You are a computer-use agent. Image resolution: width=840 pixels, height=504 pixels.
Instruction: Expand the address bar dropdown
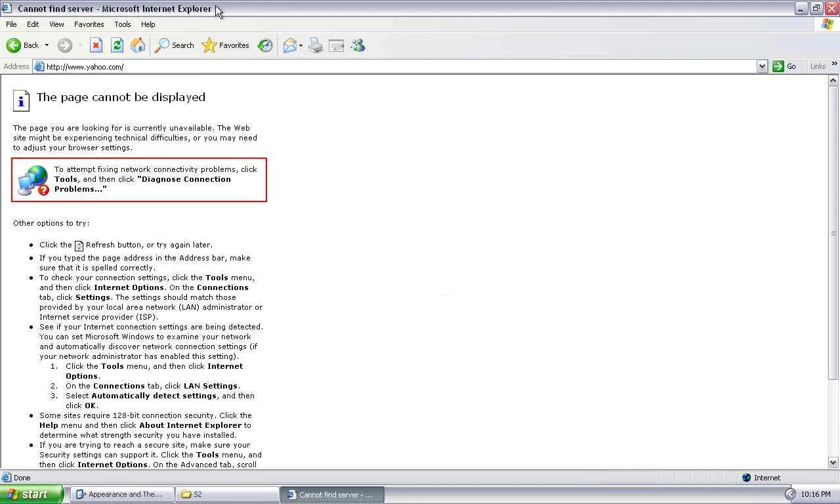pos(762,66)
